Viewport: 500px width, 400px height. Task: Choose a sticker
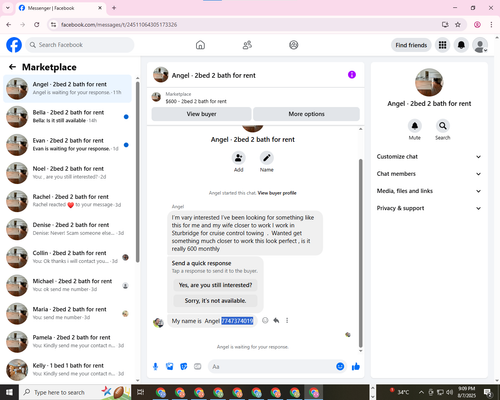(184, 367)
